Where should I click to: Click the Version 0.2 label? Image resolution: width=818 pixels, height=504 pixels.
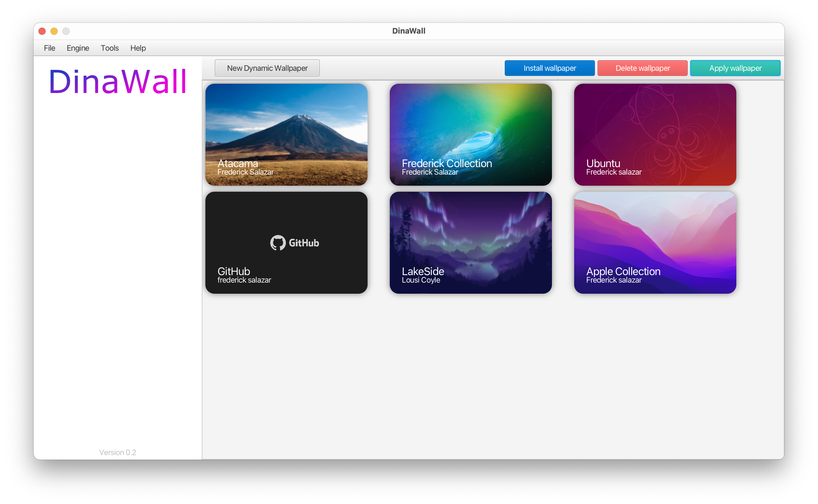click(117, 452)
